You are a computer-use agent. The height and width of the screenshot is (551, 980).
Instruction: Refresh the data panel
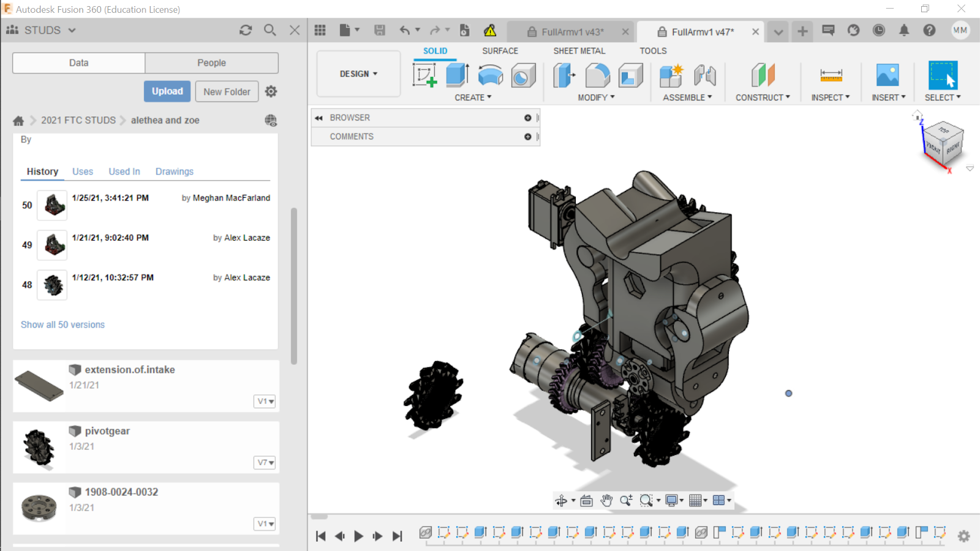[x=246, y=30]
